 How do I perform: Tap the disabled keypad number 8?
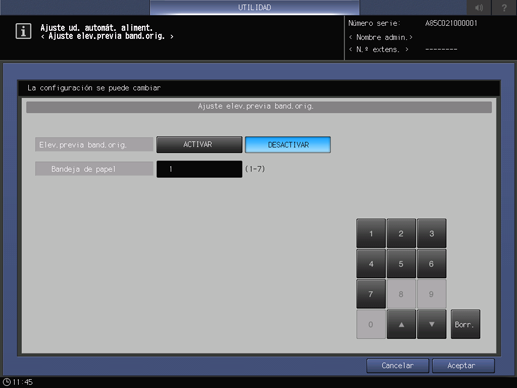tap(401, 294)
